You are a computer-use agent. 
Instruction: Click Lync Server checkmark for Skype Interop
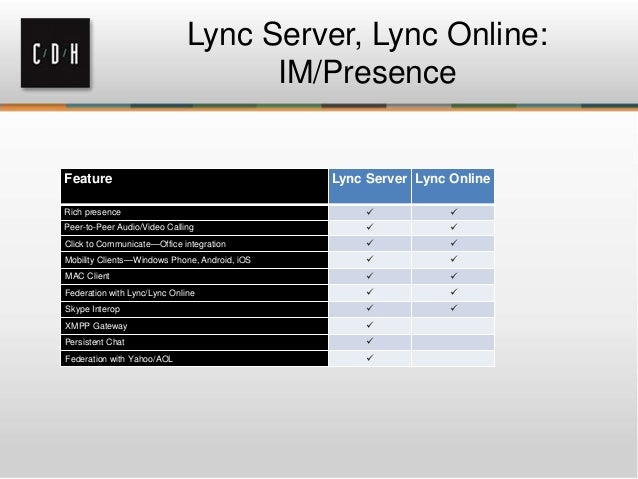click(369, 308)
